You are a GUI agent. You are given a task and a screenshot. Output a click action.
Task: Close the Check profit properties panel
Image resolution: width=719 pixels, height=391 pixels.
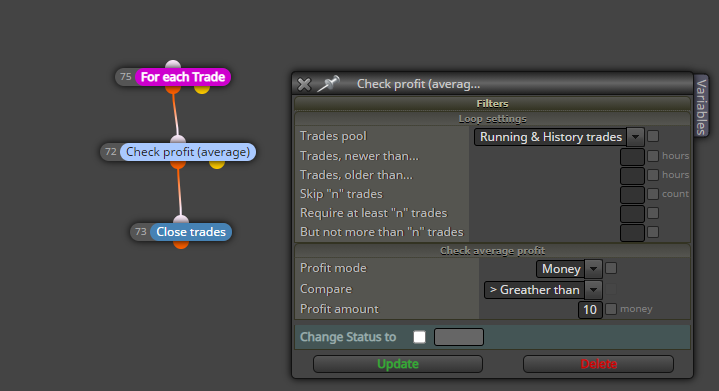(x=304, y=84)
